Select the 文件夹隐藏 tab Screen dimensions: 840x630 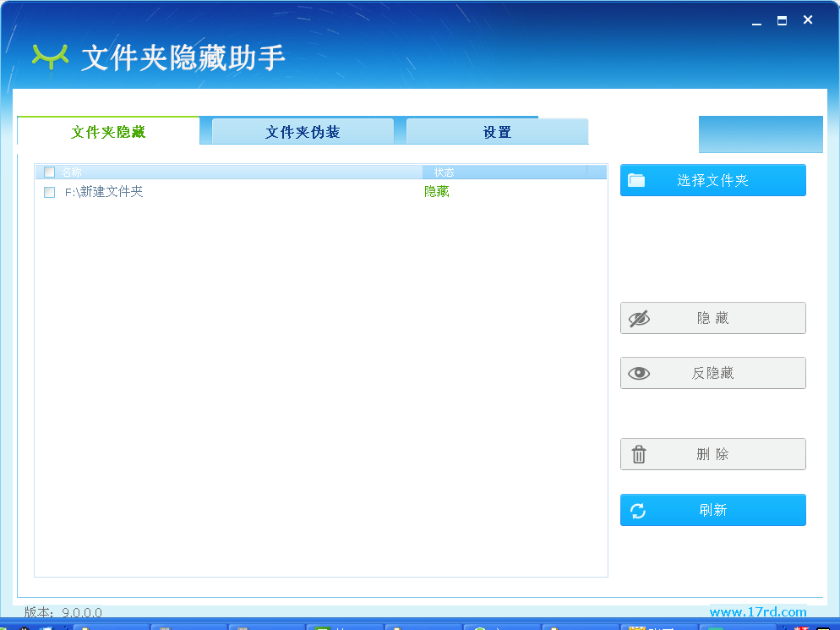pos(108,131)
